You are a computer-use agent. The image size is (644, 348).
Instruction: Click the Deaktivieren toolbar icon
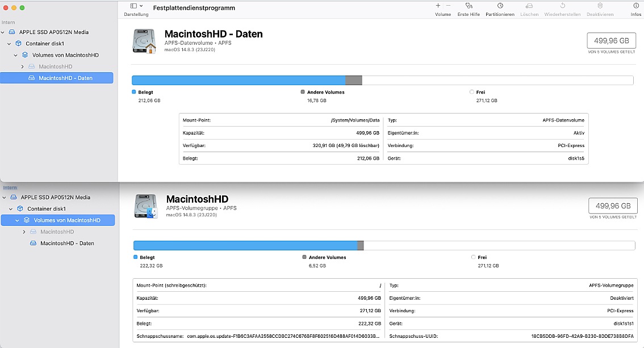tap(600, 6)
